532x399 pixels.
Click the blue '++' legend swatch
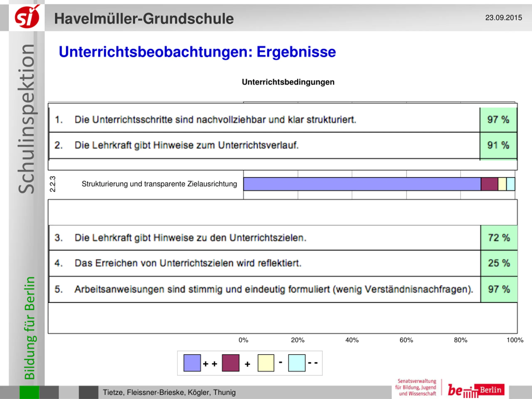click(x=192, y=363)
